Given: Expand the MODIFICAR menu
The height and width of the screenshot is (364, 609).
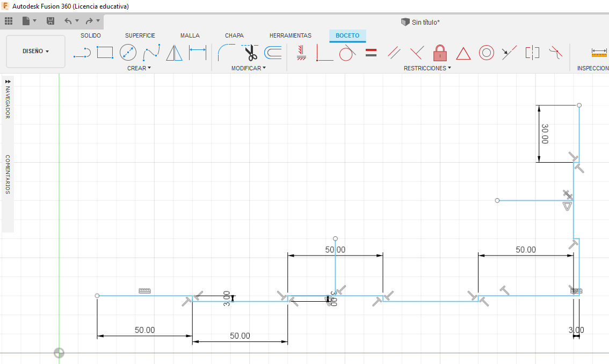Looking at the screenshot, I should pos(249,68).
